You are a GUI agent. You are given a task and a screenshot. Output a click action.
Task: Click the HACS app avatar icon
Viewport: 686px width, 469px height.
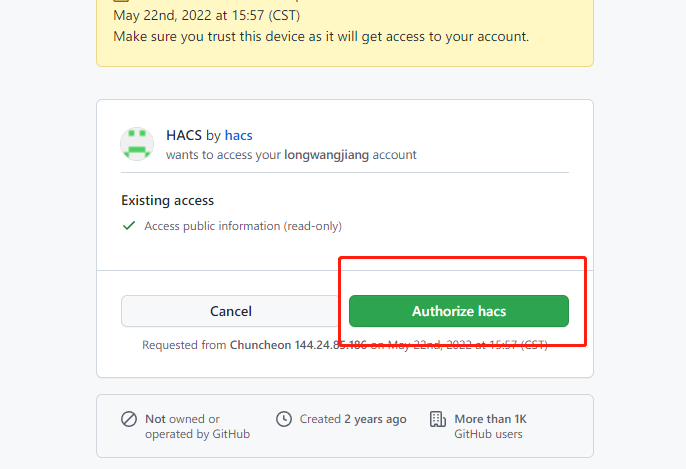point(137,144)
